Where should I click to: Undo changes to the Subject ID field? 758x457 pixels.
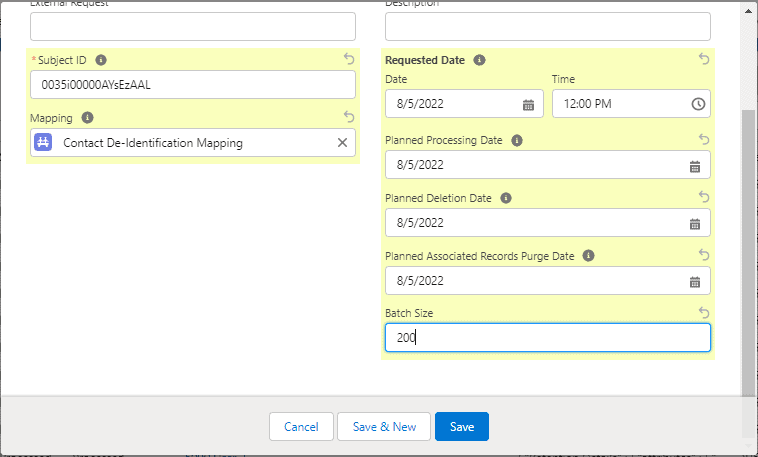348,60
